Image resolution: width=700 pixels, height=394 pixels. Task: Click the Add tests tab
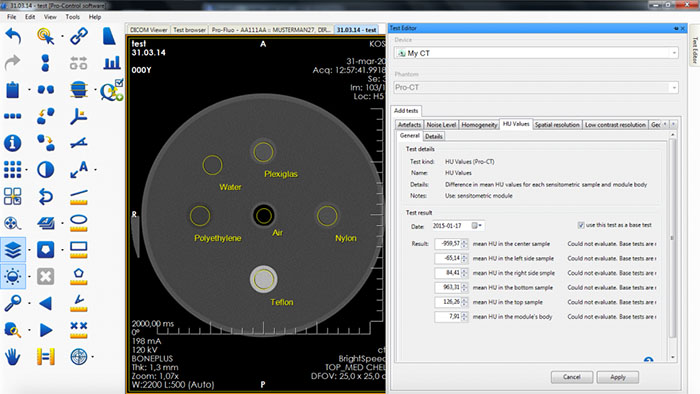[x=406, y=110]
